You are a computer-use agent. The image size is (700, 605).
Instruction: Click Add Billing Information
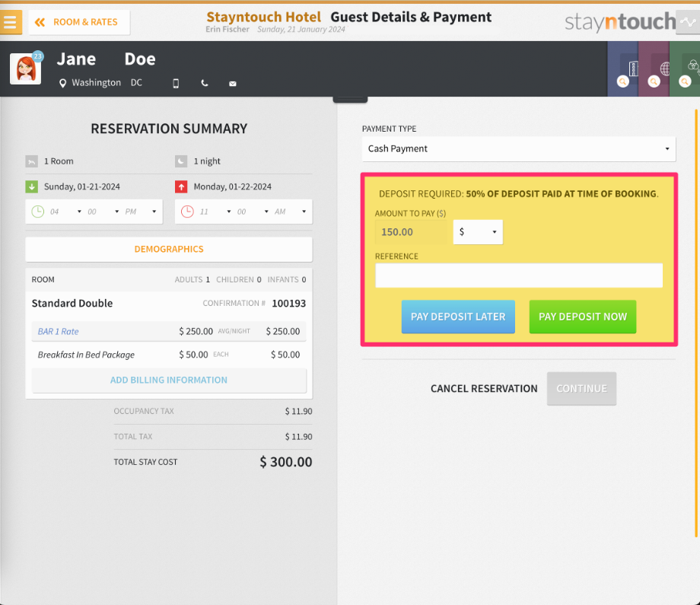pos(169,380)
